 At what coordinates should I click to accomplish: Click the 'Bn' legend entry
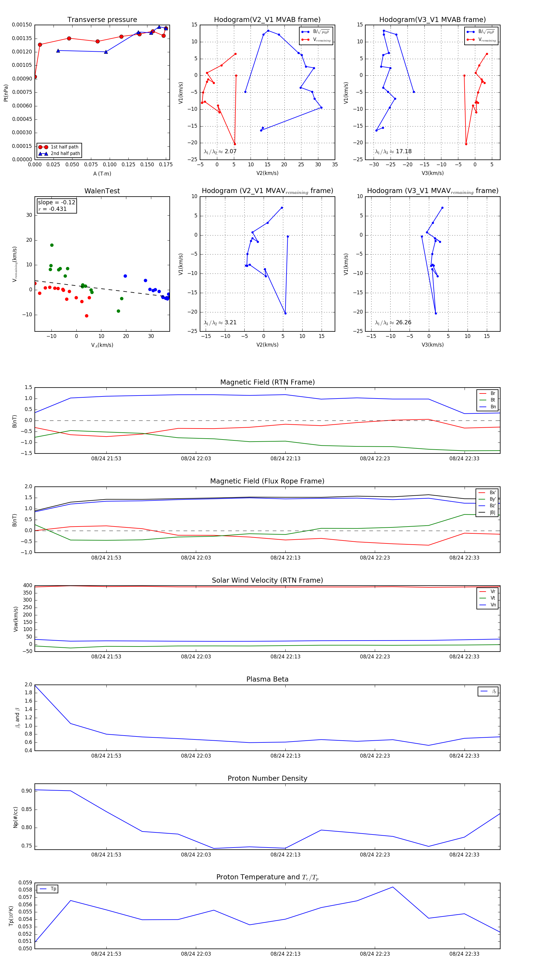(487, 407)
